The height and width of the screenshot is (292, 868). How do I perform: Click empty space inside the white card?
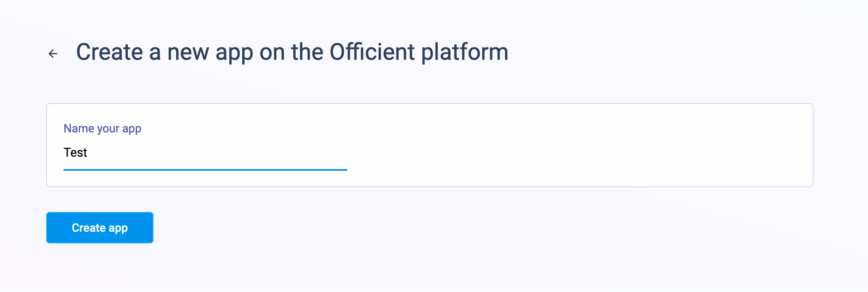point(578,145)
